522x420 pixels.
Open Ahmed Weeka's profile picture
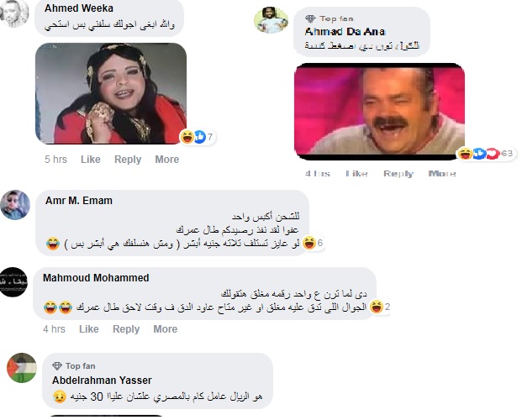tap(14, 13)
